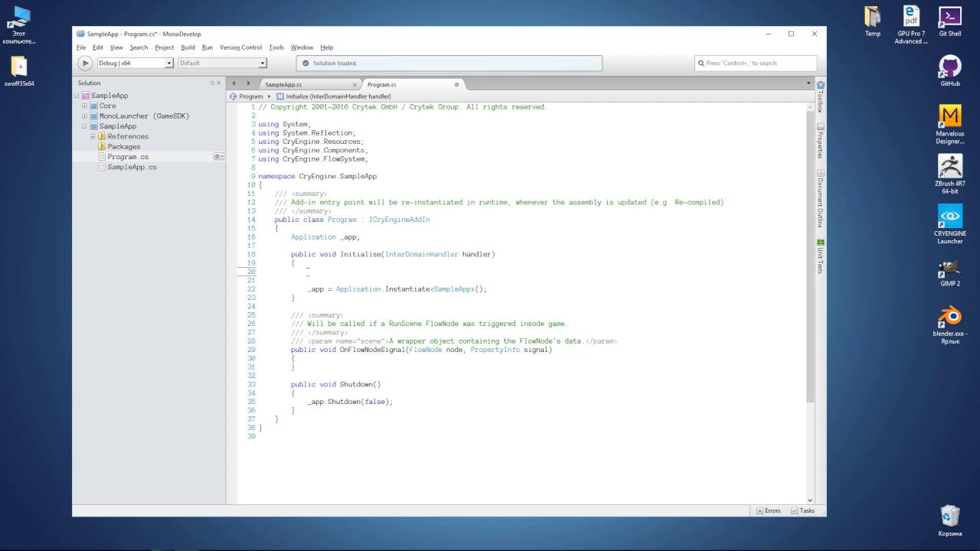This screenshot has height=551, width=980.
Task: Expand the MonoLauncher (GameSDK) project node
Action: (x=84, y=116)
